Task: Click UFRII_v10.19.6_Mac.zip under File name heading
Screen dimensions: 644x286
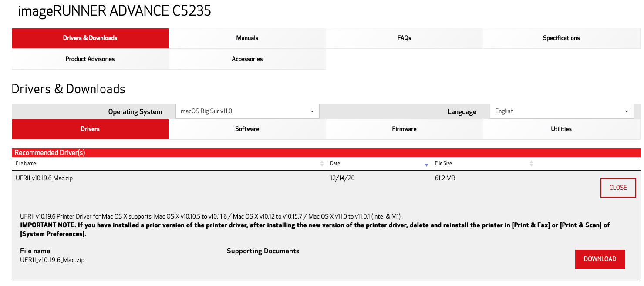Action: [x=52, y=260]
